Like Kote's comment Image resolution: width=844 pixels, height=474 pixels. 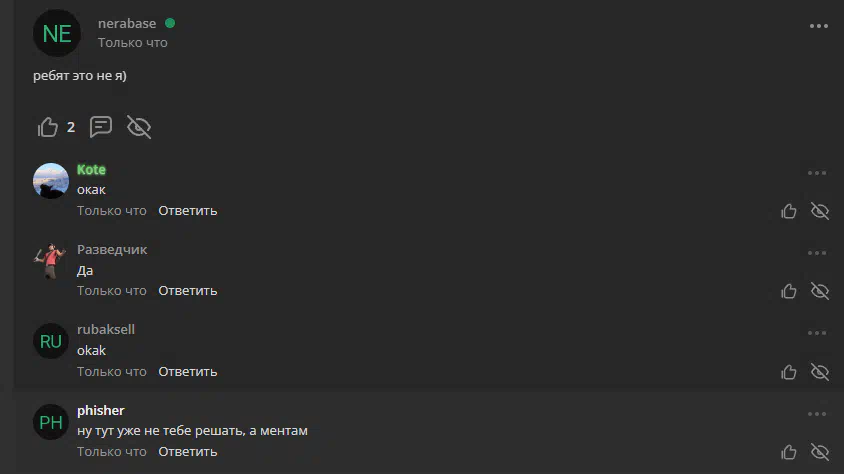coord(789,211)
